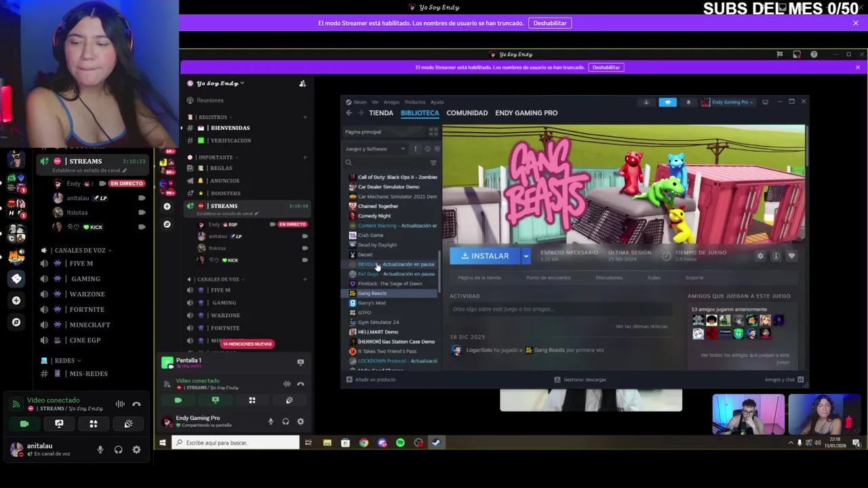Screen dimensions: 868x488
Task: Open the dropdown arrow beside INSTALAR
Action: click(x=526, y=256)
